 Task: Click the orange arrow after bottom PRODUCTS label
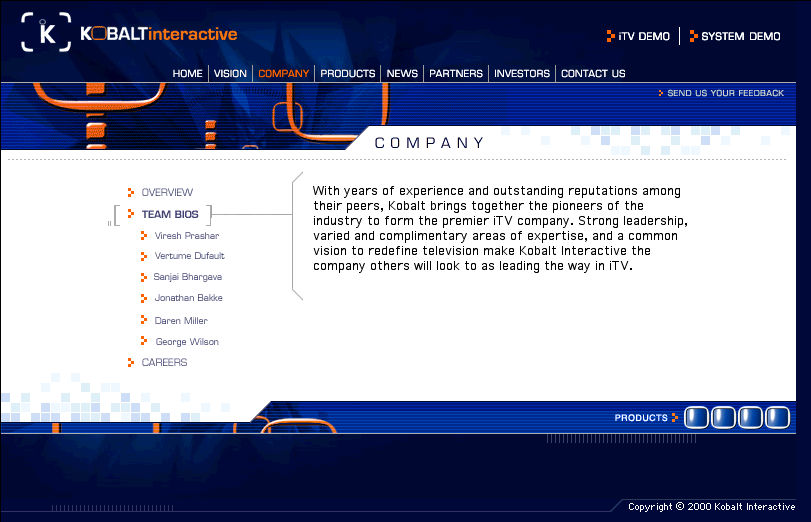point(674,417)
